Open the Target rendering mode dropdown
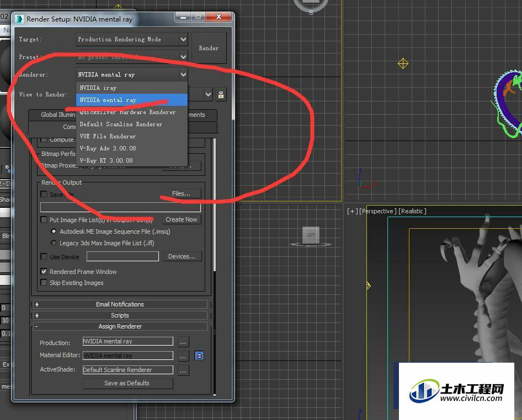 pos(131,39)
